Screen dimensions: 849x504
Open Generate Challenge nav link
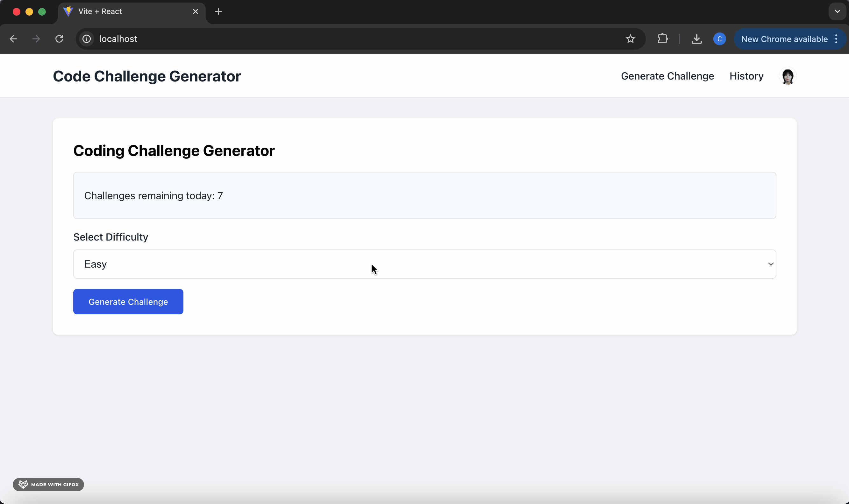[x=667, y=76]
